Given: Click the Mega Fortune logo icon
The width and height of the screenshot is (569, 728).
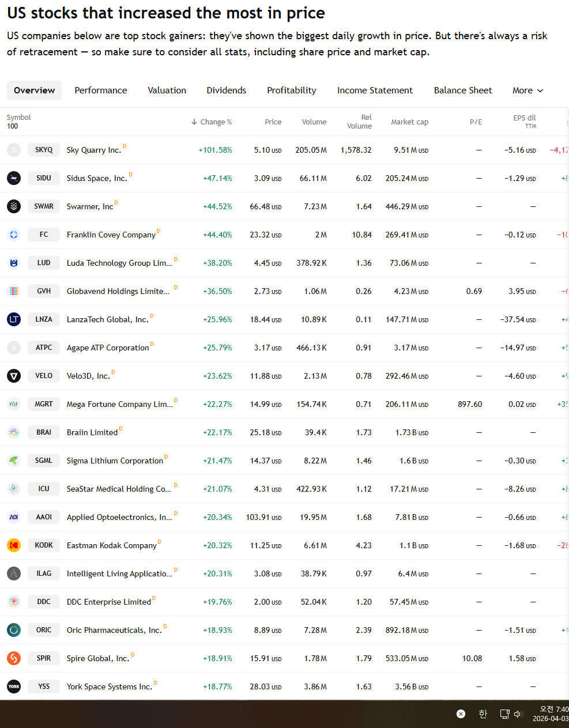Looking at the screenshot, I should coord(14,404).
